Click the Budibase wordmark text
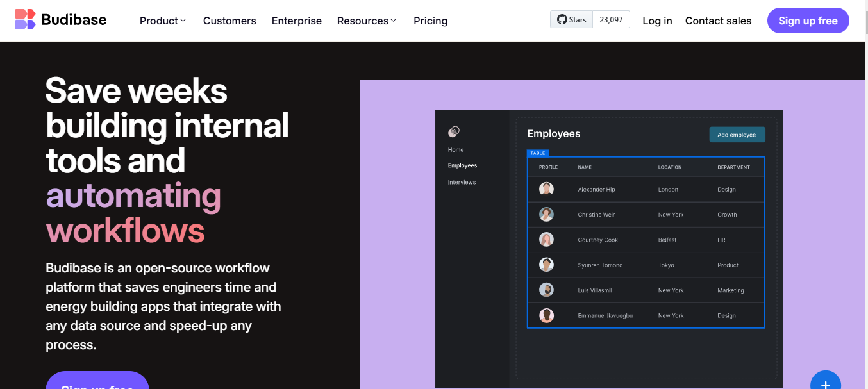Screen dimensions: 868x389 [x=74, y=20]
